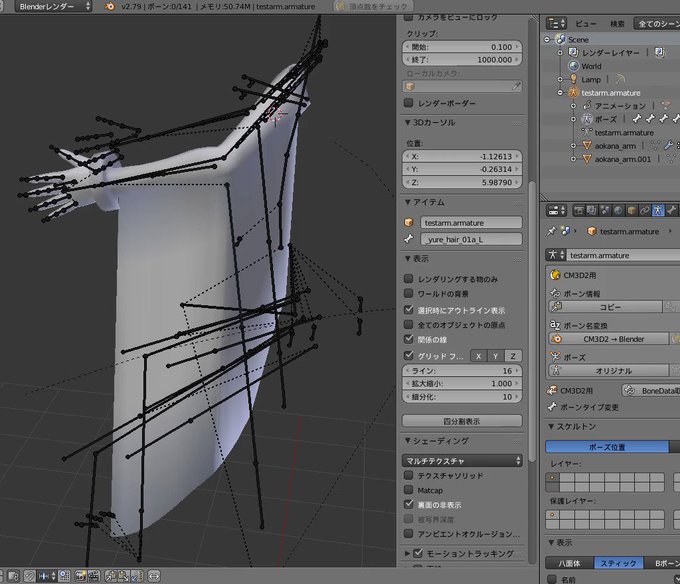Toggle 関係の線 checkbox

coord(408,339)
